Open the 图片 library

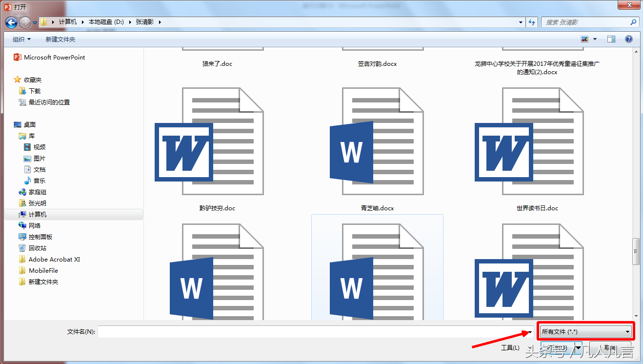(x=35, y=158)
